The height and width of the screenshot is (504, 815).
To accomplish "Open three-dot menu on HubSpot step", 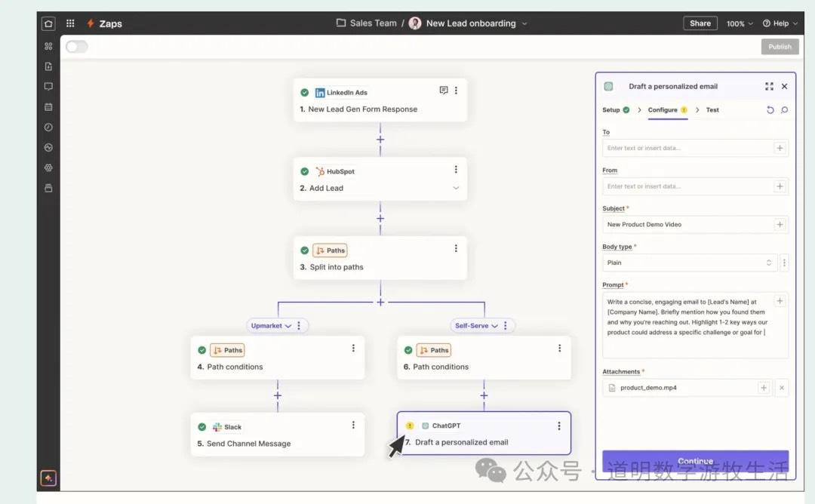I will [x=456, y=170].
